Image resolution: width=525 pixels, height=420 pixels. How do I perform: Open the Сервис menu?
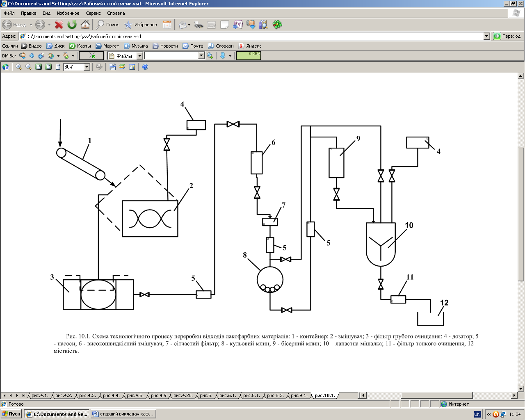(93, 13)
